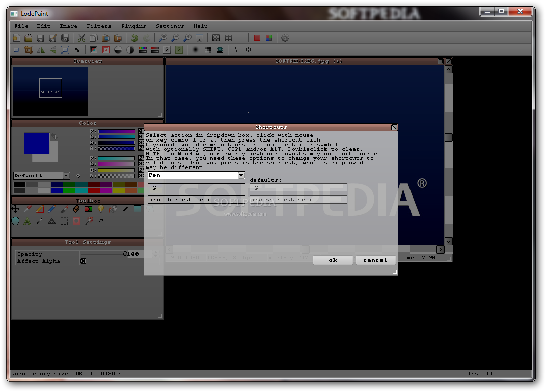This screenshot has width=546, height=392.
Task: Click the Overview thumbnail image
Action: point(50,92)
